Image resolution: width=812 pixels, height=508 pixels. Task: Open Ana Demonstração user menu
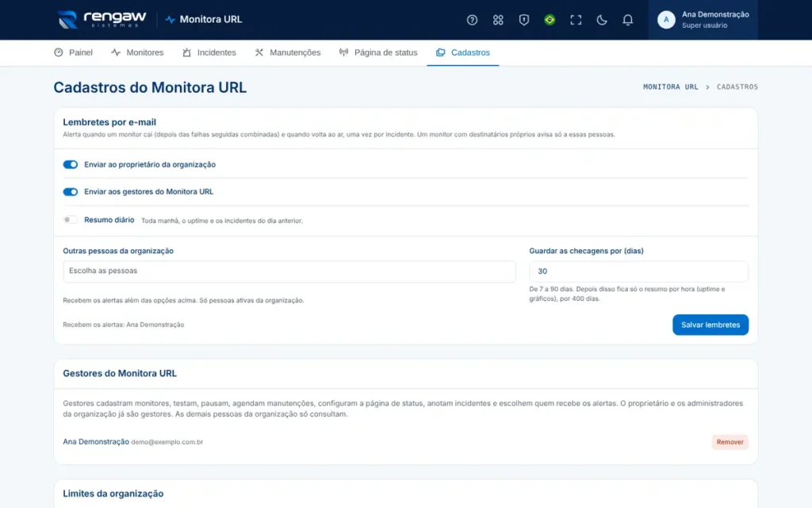[x=703, y=20]
